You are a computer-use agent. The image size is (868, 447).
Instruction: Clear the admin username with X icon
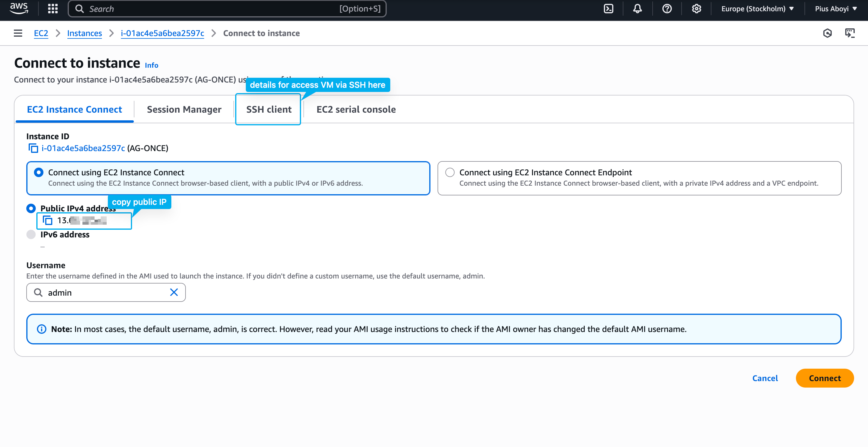(x=174, y=292)
